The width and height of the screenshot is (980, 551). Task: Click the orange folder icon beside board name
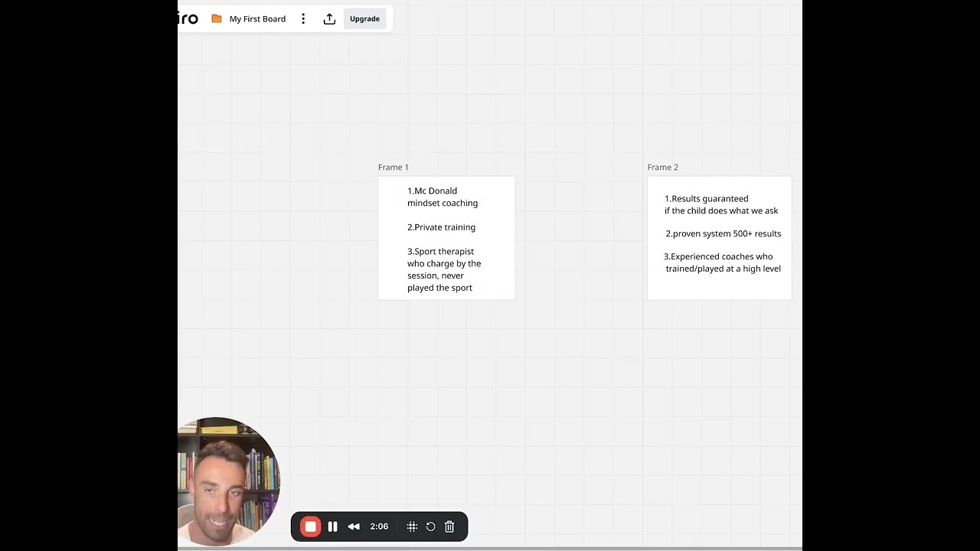[x=217, y=19]
